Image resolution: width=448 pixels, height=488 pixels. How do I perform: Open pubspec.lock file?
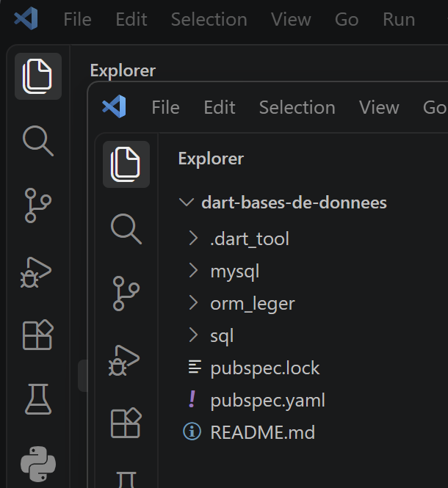coord(265,368)
